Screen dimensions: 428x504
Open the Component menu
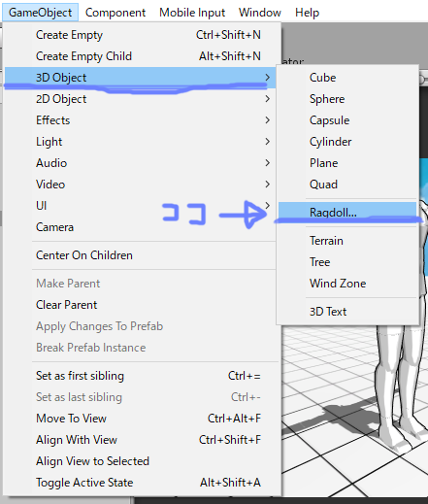[115, 13]
